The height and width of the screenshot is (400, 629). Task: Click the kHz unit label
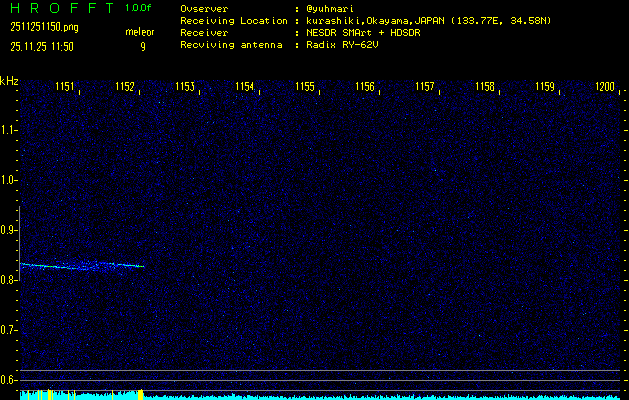9,81
